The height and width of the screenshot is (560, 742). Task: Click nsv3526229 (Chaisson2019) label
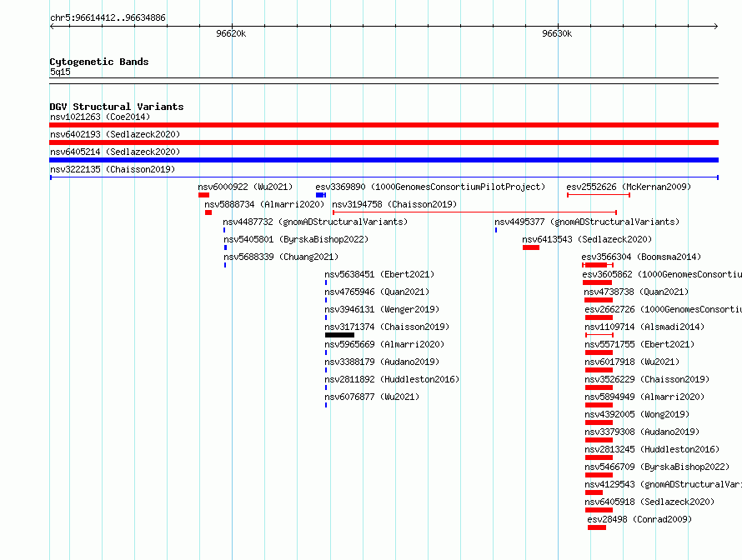(647, 379)
